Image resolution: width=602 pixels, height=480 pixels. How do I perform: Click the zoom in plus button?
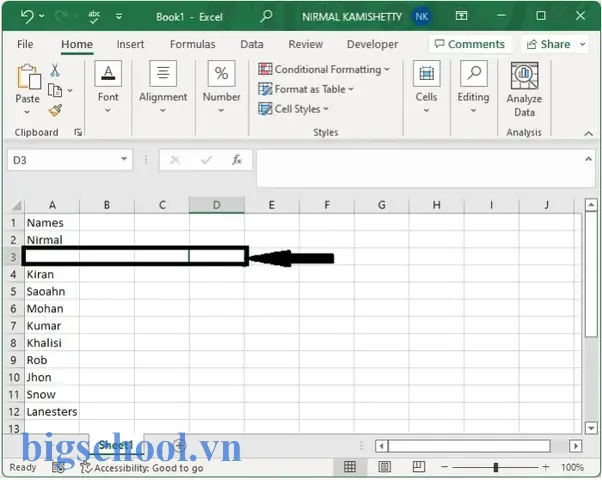[x=546, y=467]
